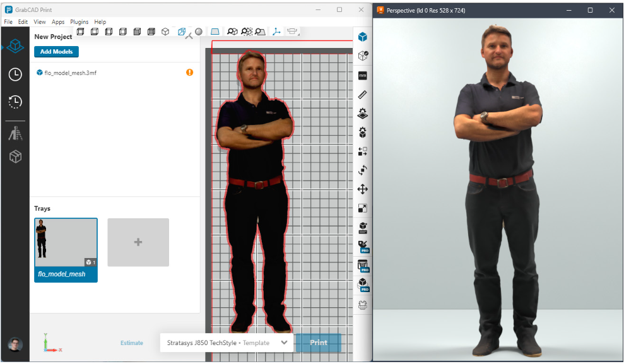Minimize the GrabCAD Print window
This screenshot has height=364, width=624.
pos(318,9)
